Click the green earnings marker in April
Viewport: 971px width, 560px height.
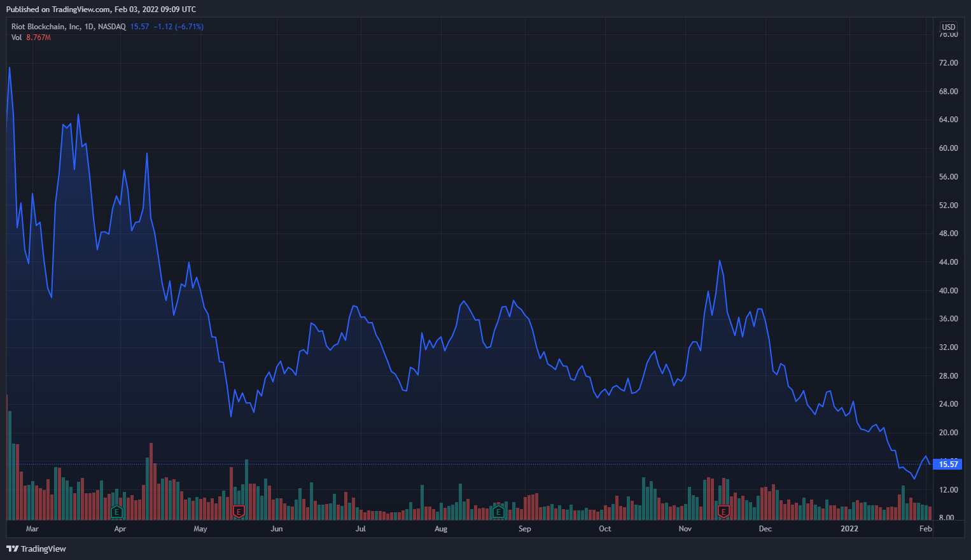pos(116,511)
